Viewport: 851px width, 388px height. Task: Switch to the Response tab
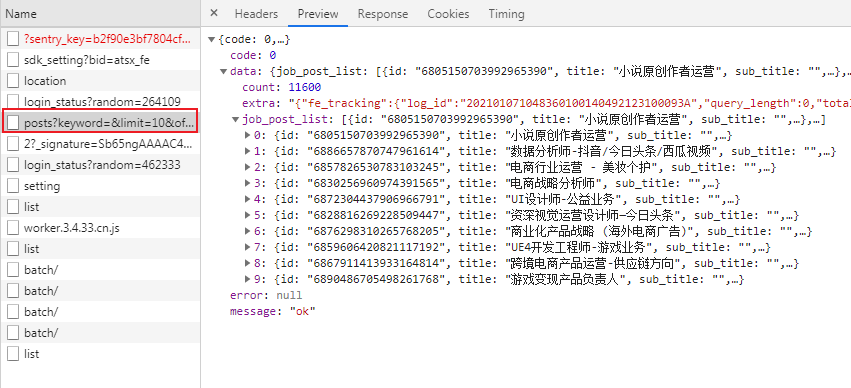click(x=383, y=14)
